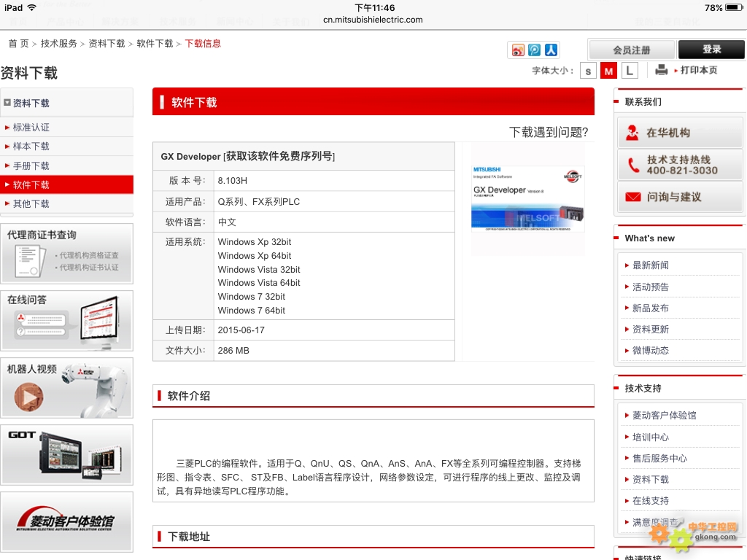Click the 登录 button
The width and height of the screenshot is (747, 560).
[711, 50]
